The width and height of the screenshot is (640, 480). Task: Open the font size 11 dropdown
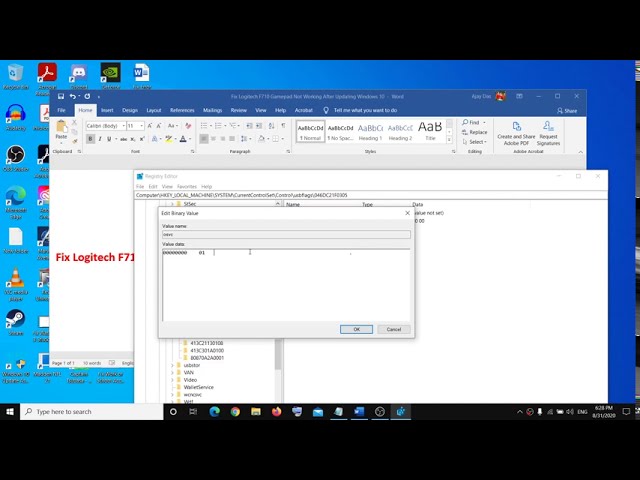click(x=142, y=126)
